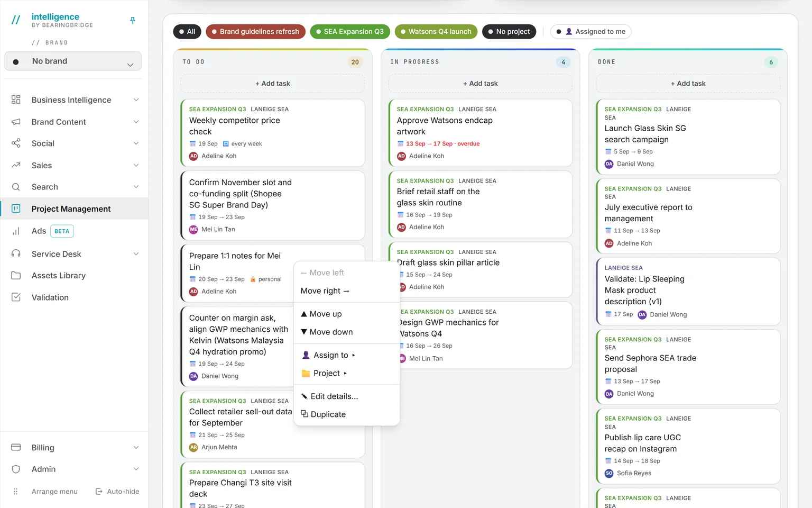Click the DA avatar on Launch Glass Skin SG card

(609, 164)
